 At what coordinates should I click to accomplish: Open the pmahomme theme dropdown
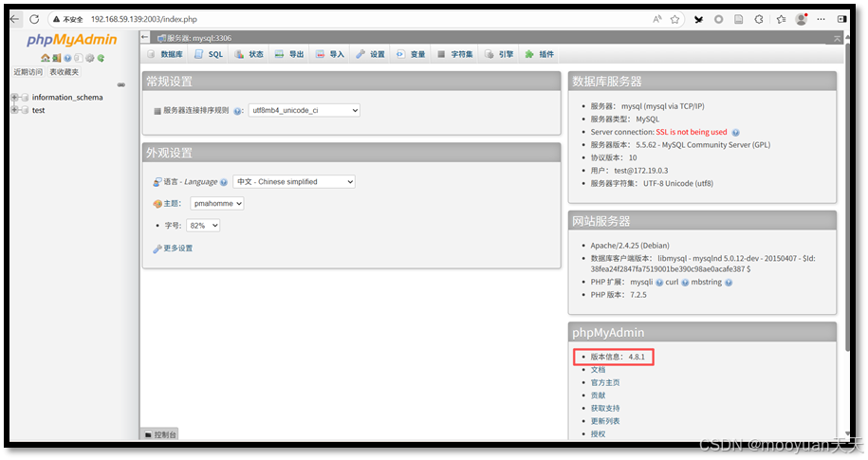click(x=217, y=203)
